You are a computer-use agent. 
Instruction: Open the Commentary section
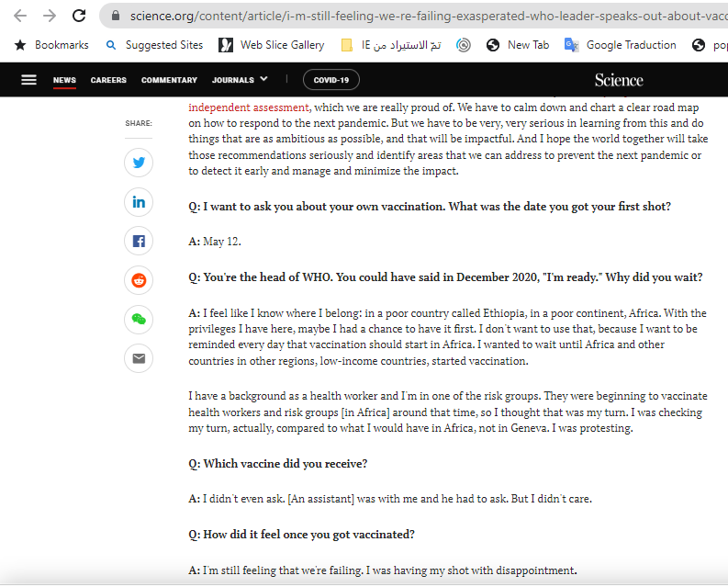click(169, 80)
